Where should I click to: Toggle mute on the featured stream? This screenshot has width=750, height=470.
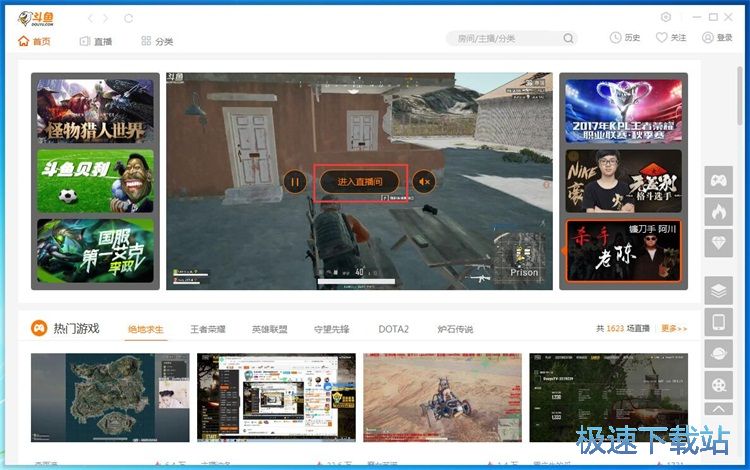424,182
